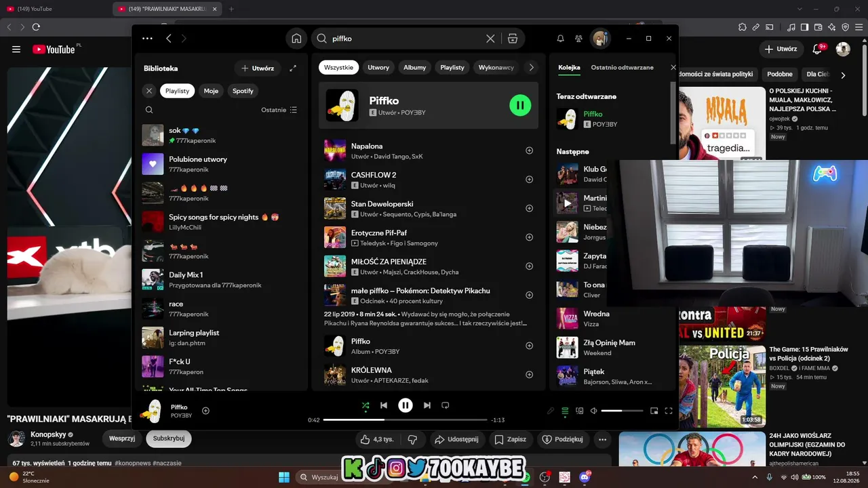Switch to the first YouTube browser tab

[x=54, y=9]
